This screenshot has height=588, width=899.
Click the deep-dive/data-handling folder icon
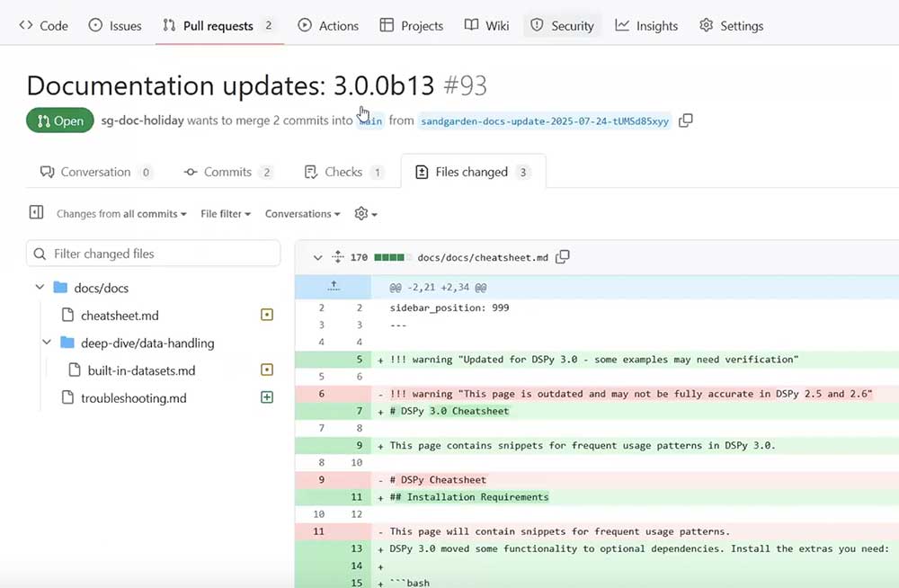click(x=67, y=343)
